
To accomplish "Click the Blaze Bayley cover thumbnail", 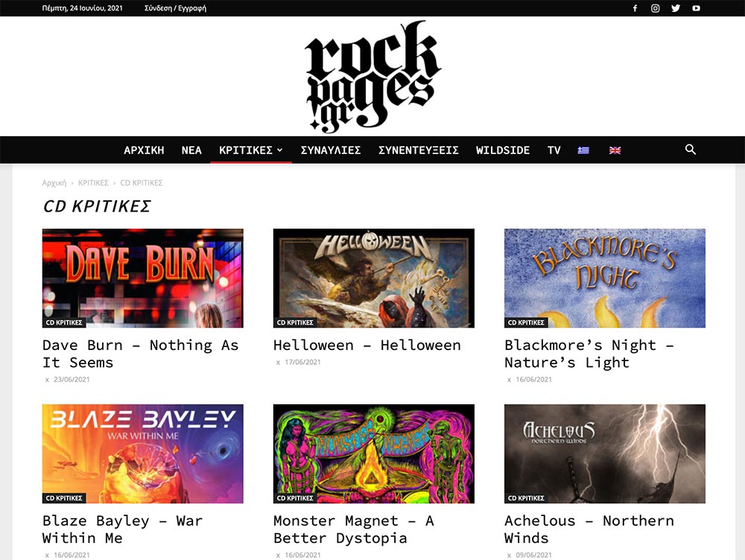I will [142, 454].
